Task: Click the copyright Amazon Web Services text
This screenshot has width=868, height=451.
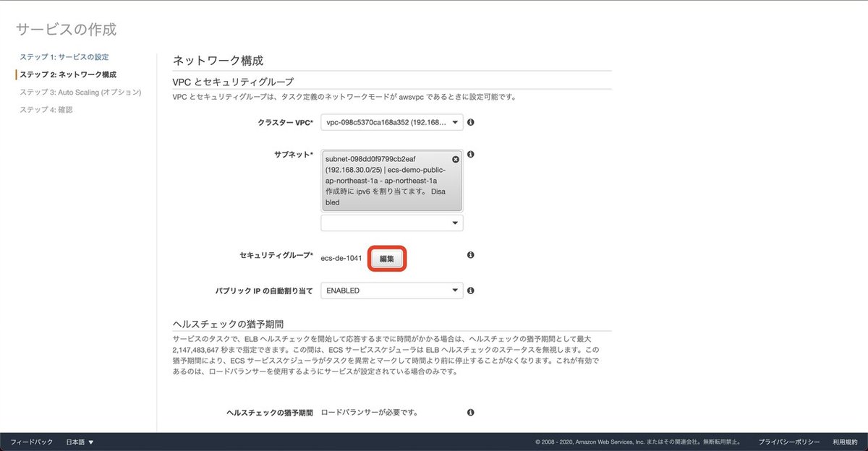Action: point(641,442)
